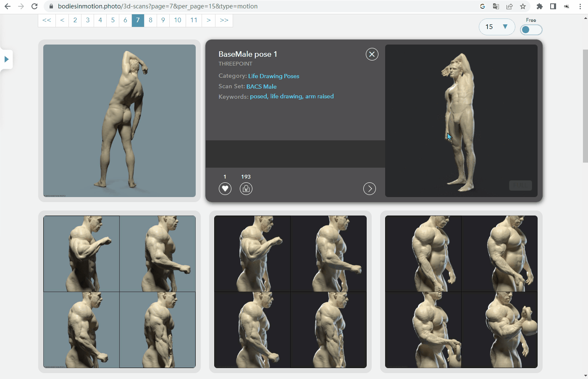Open the extensions puzzle icon
Image resolution: width=588 pixels, height=379 pixels.
click(x=540, y=6)
